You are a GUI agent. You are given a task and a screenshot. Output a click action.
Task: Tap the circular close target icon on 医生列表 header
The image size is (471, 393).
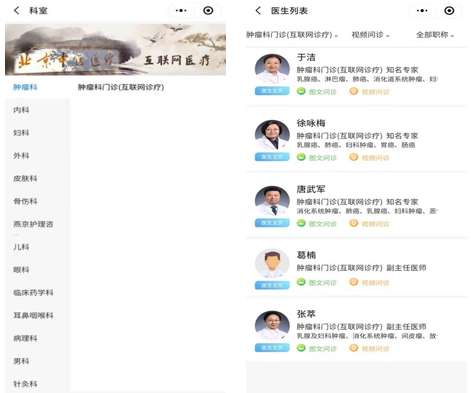point(449,11)
